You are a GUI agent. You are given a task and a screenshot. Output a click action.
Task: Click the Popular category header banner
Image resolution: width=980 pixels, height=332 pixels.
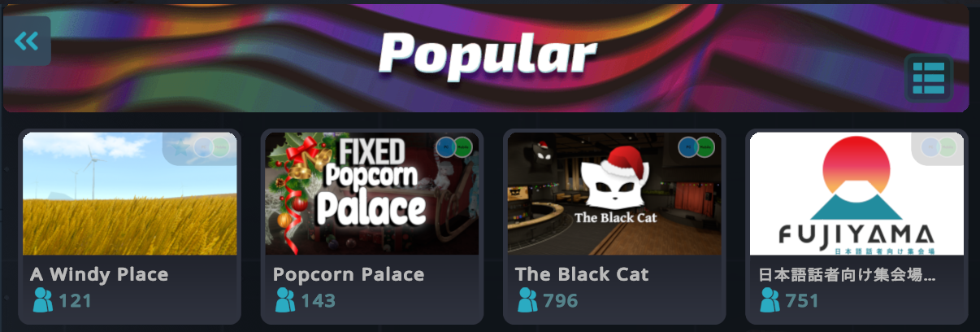(x=486, y=57)
